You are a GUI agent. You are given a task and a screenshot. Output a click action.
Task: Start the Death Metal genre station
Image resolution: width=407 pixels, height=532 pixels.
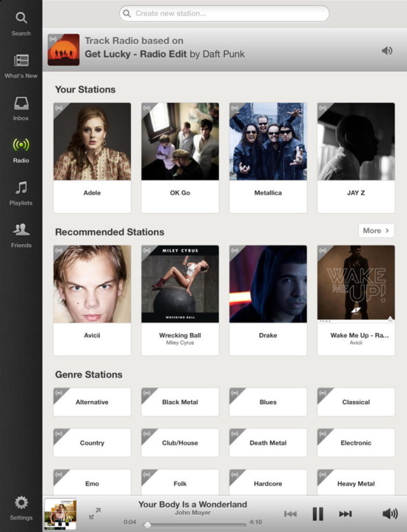tap(268, 443)
